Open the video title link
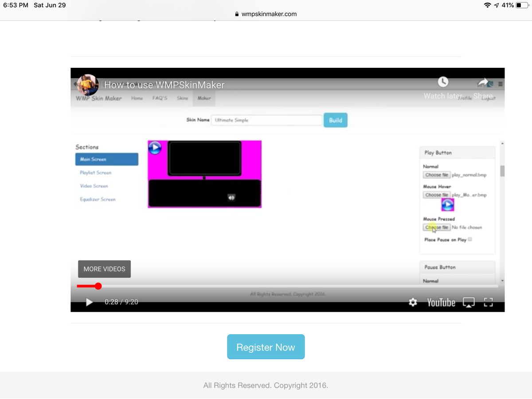The width and height of the screenshot is (532, 399). (x=164, y=85)
